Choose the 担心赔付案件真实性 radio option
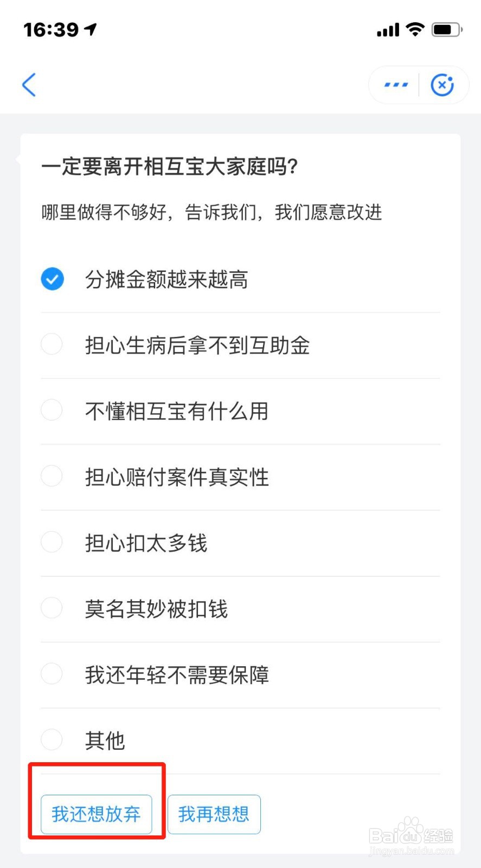 coord(52,476)
